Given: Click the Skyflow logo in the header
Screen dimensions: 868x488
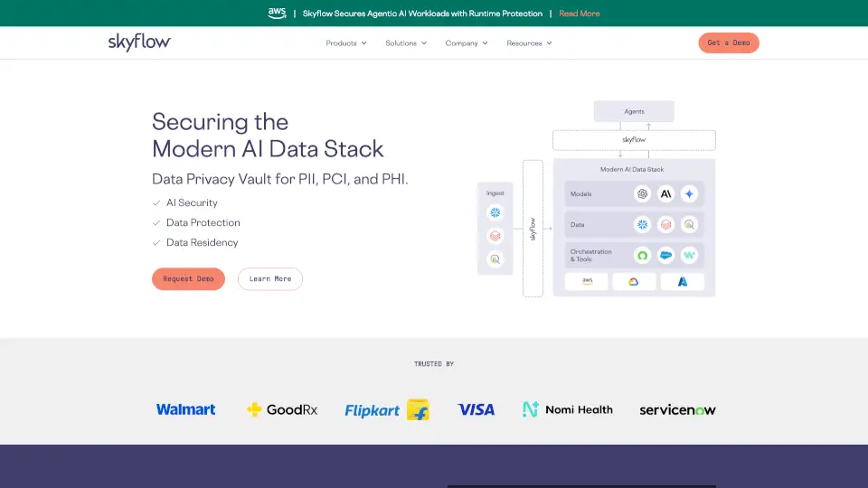Looking at the screenshot, I should coord(139,42).
